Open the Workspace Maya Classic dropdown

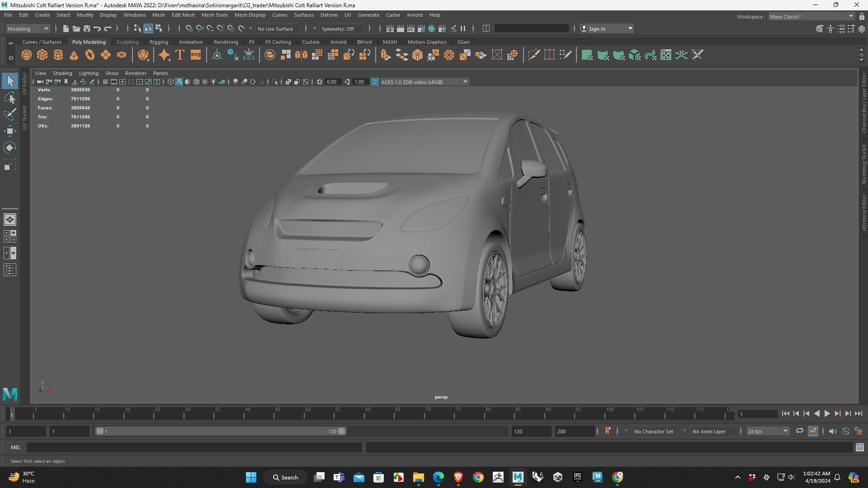coord(811,16)
